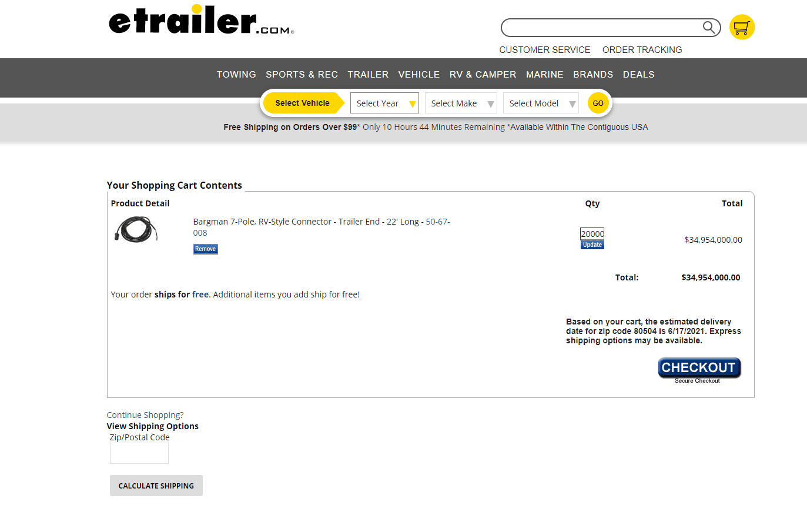Open the Vehicle menu
This screenshot has height=532, width=807.
419,75
